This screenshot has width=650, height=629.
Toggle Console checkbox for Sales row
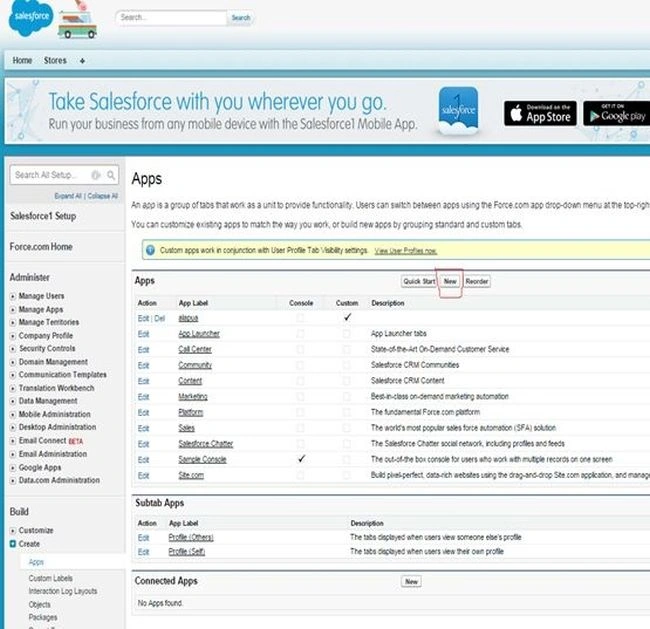pos(300,428)
